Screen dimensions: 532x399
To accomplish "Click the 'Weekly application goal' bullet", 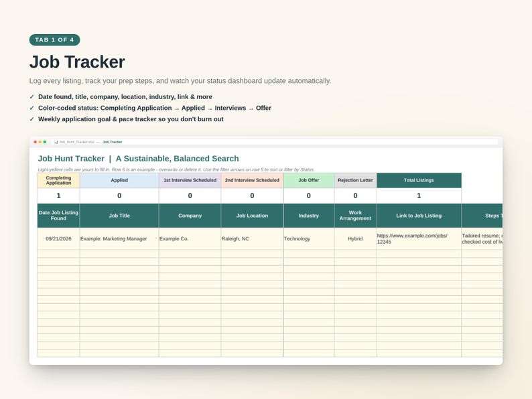I will click(131, 119).
